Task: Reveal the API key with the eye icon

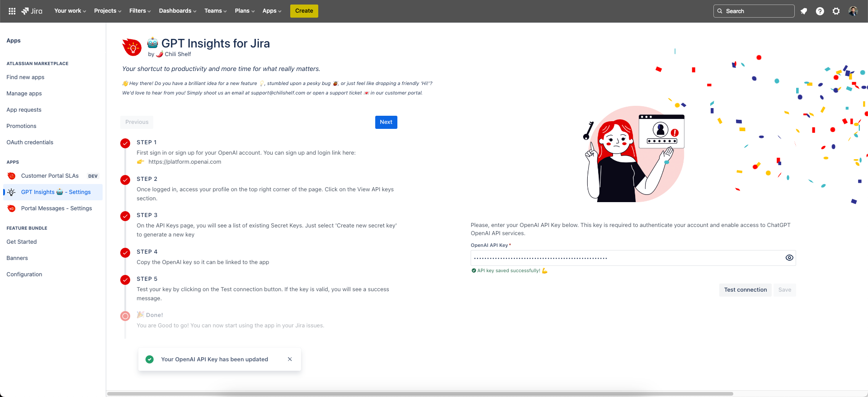Action: tap(789, 258)
